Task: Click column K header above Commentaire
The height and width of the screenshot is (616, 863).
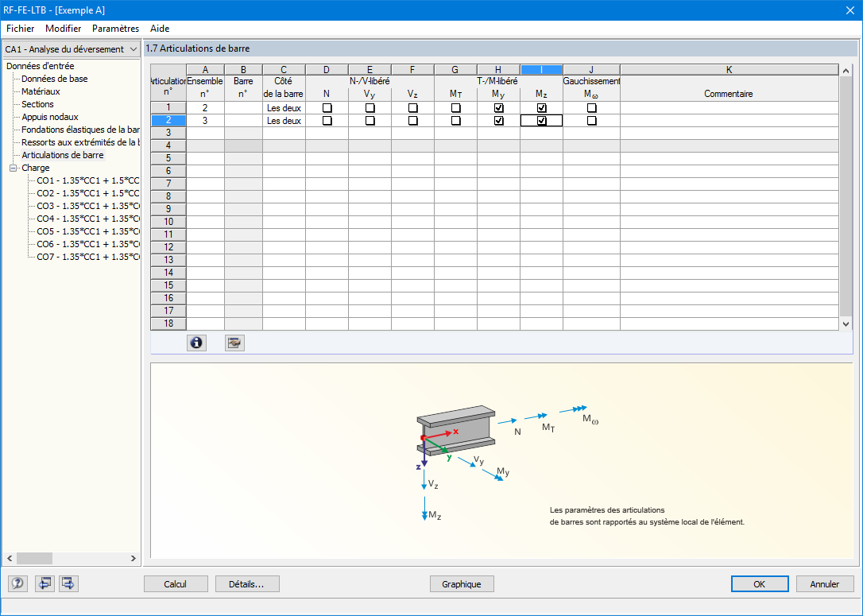Action: (x=729, y=69)
